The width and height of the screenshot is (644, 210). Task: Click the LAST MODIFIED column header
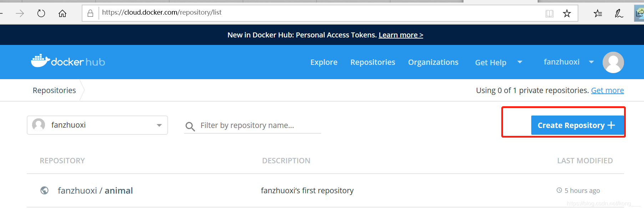(x=585, y=161)
